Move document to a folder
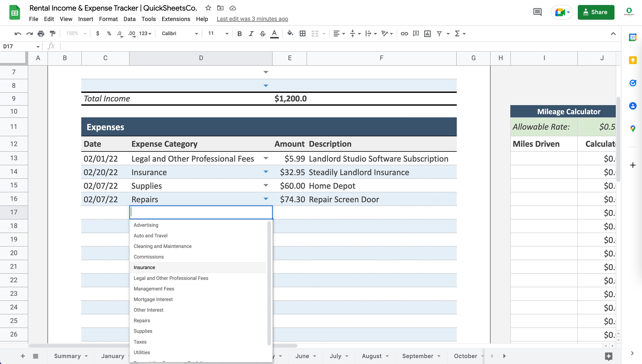 click(220, 8)
